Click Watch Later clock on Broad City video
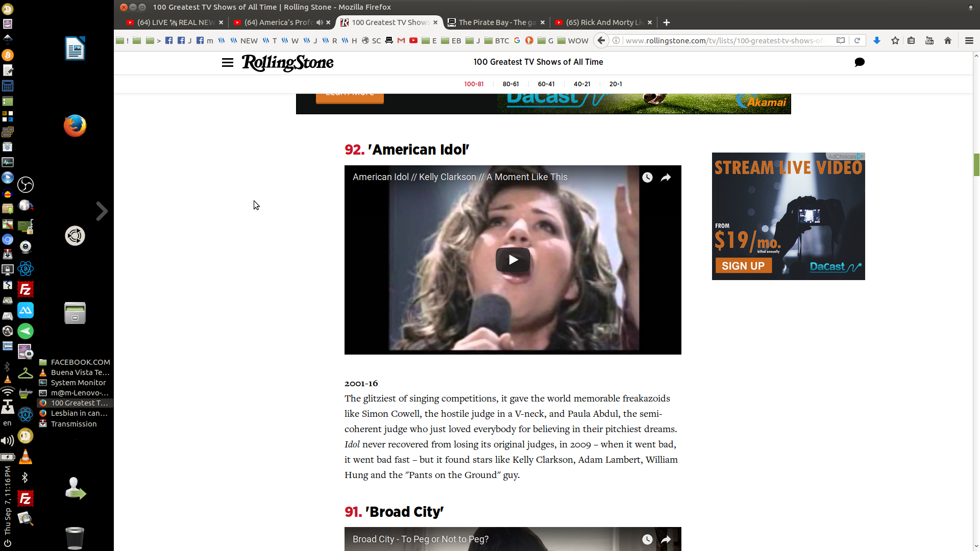Screen dimensions: 980x551 (x=647, y=539)
